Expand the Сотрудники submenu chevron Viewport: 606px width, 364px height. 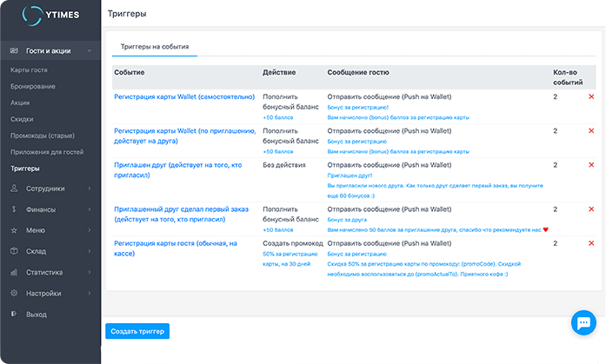(x=90, y=188)
